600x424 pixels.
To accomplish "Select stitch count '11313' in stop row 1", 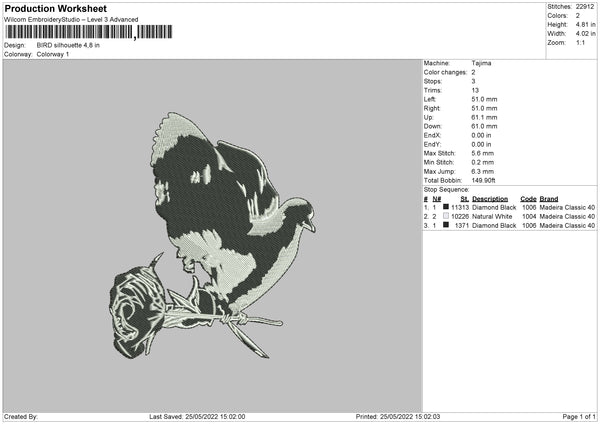I will click(460, 207).
